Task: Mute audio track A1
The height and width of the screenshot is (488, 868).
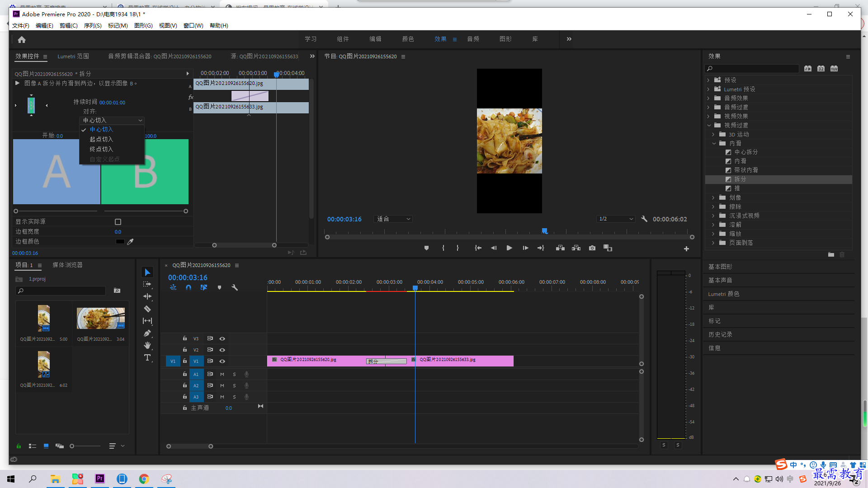Action: 222,374
